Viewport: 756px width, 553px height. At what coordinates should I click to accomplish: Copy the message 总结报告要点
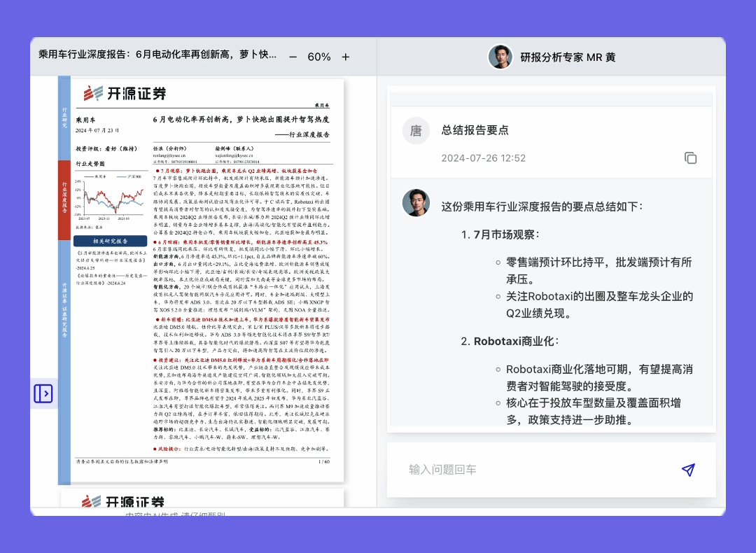click(x=690, y=157)
